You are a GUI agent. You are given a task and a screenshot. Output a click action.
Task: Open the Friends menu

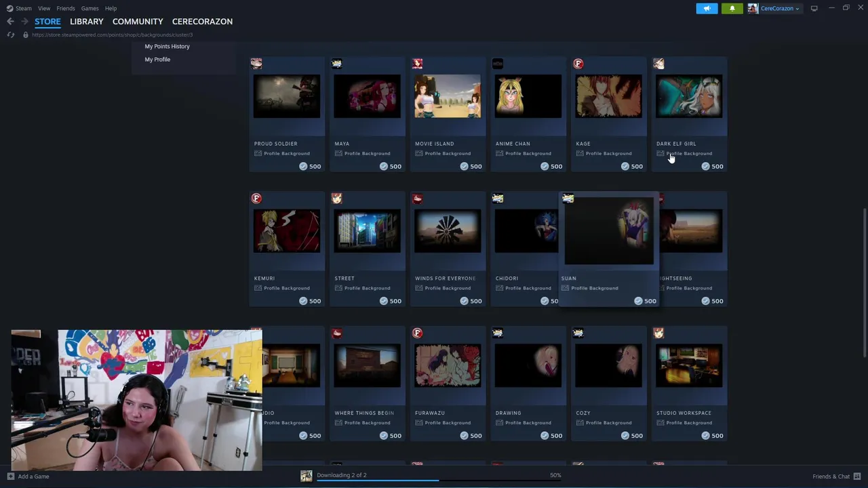66,8
